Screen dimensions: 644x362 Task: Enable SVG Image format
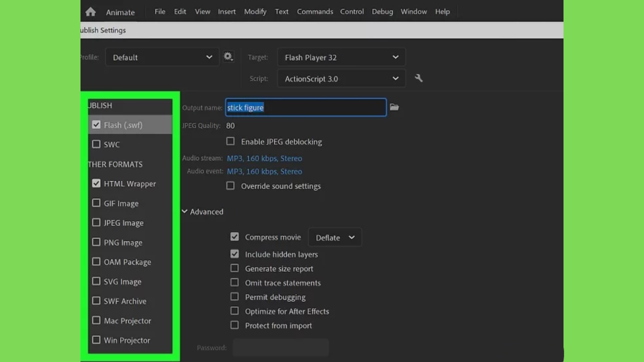coord(96,281)
